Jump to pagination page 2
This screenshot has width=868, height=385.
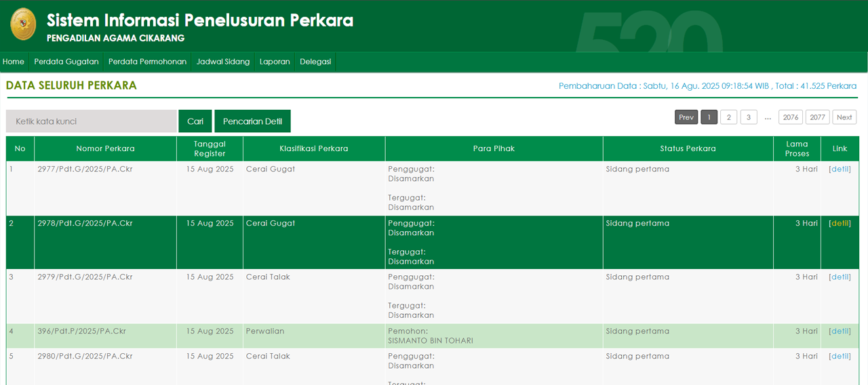pos(728,117)
